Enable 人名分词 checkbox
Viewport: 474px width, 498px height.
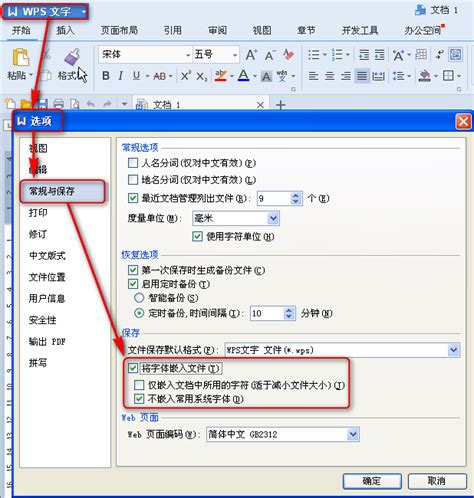click(x=133, y=163)
